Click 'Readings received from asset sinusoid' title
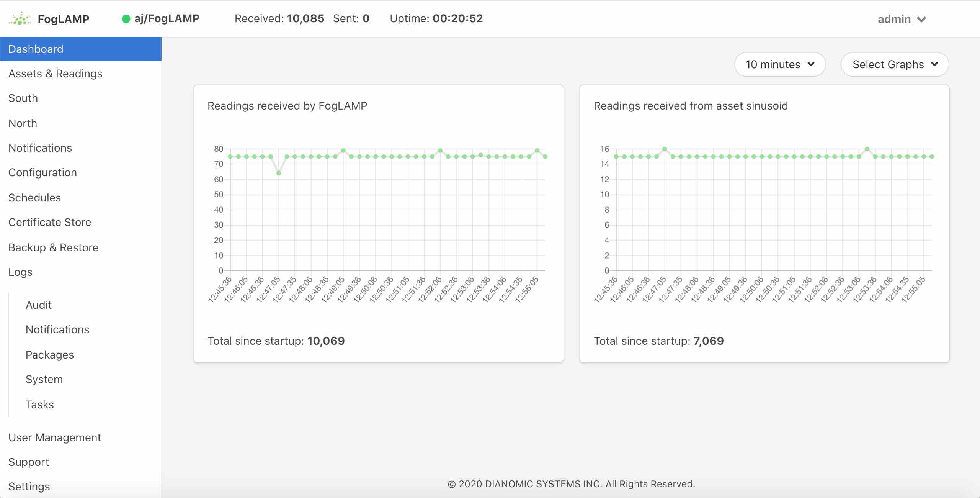This screenshot has height=498, width=980. point(691,106)
